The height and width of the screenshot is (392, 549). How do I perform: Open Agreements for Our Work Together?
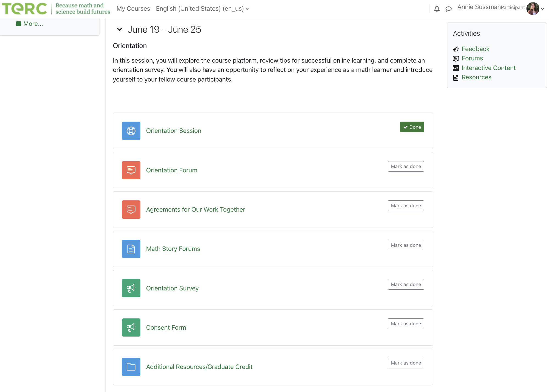point(196,209)
